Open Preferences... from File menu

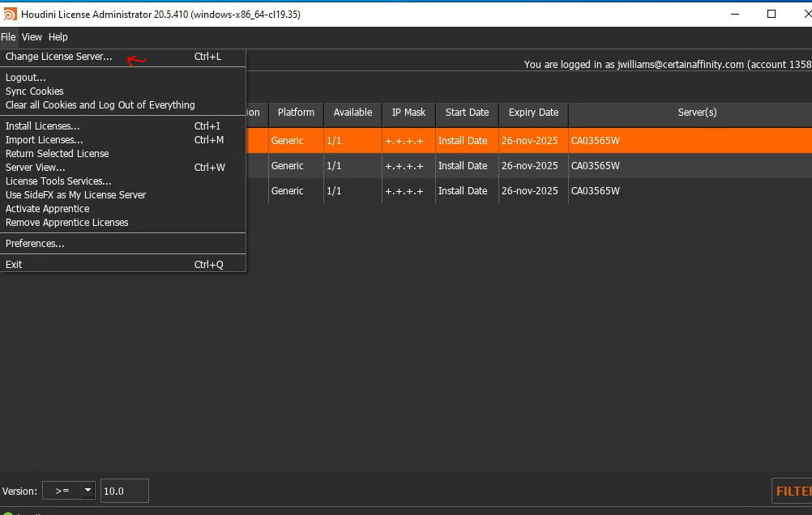point(122,243)
